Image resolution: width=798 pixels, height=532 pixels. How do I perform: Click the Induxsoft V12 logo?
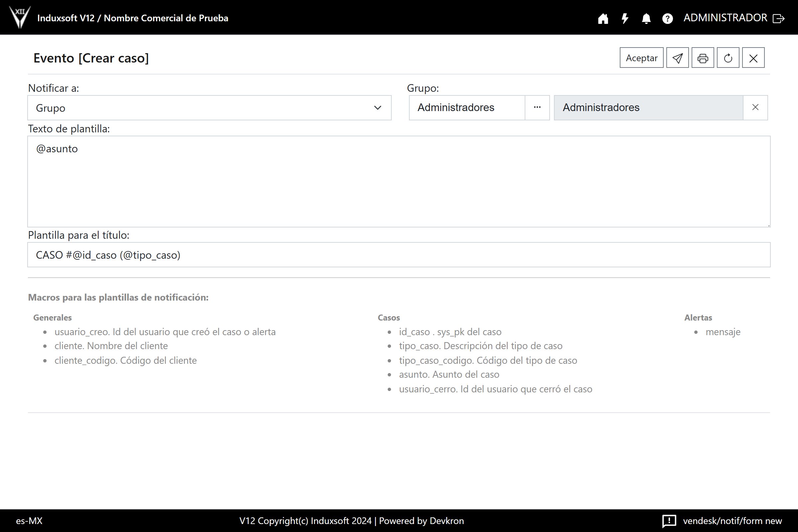click(20, 17)
